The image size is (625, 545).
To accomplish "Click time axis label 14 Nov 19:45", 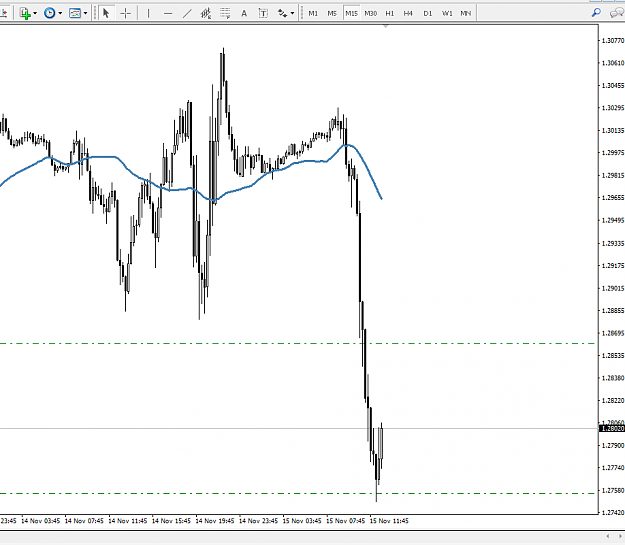I will 215,521.
